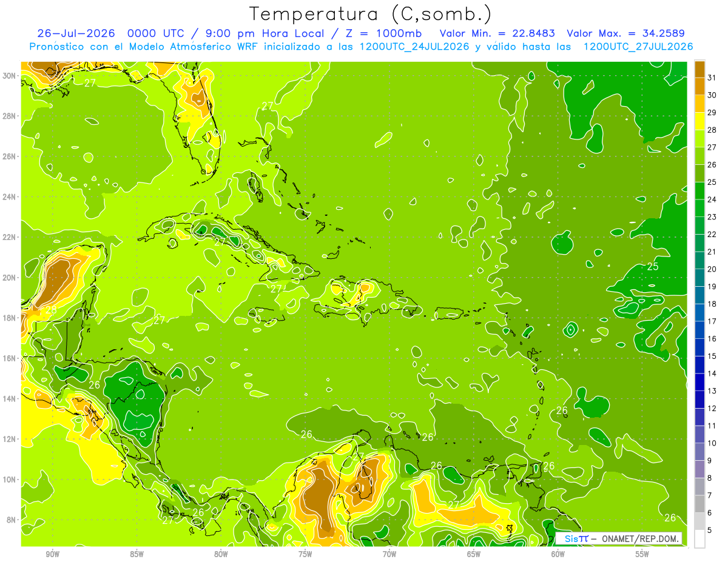Viewport: 728px width, 562px height.
Task: Click the SisTT logo in the map corner
Action: (x=576, y=538)
